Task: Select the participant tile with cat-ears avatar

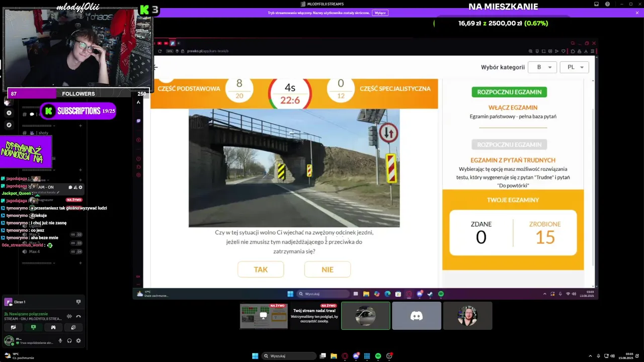Action: coord(467,316)
